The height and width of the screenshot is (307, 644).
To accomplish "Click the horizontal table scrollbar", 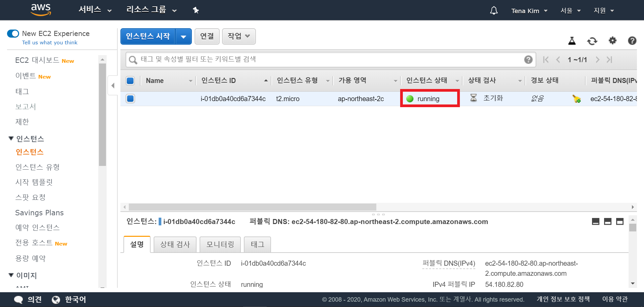I will coord(252,207).
